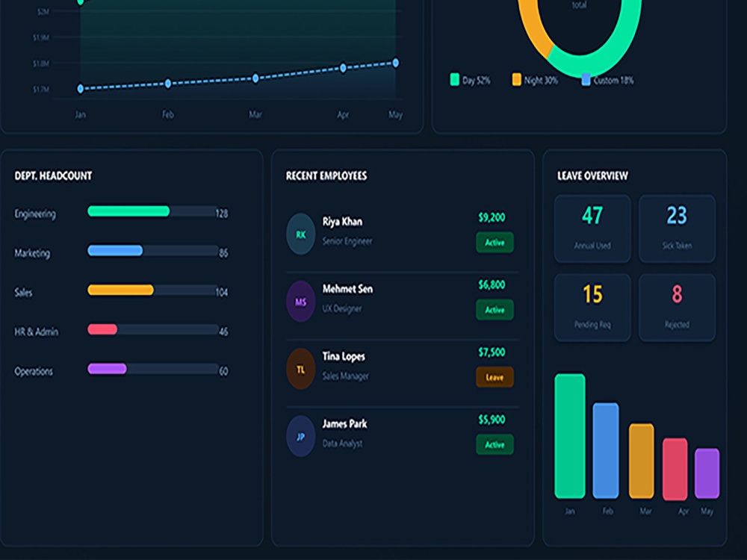Click the $5,900 salary value

click(492, 420)
